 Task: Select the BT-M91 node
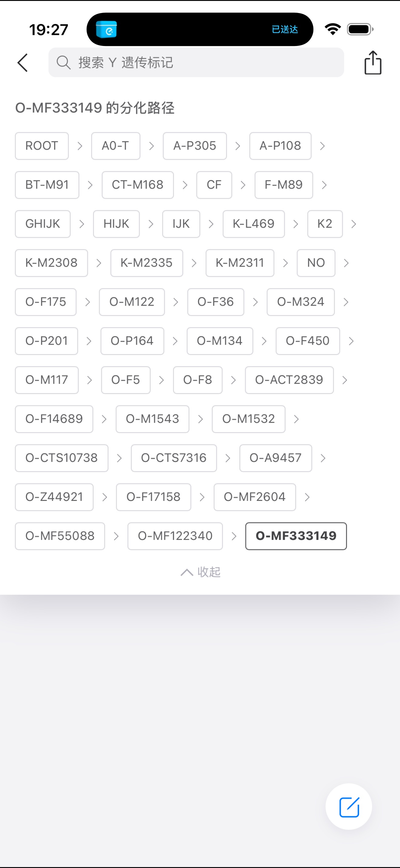click(x=47, y=185)
